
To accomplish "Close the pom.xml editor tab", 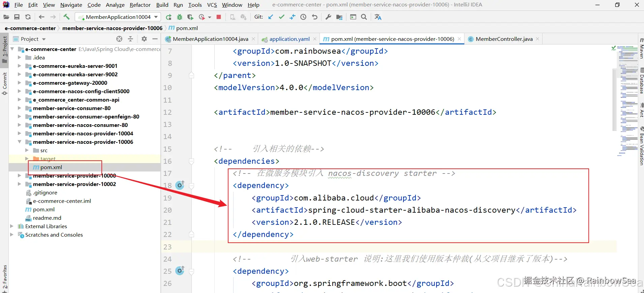I will tap(459, 39).
